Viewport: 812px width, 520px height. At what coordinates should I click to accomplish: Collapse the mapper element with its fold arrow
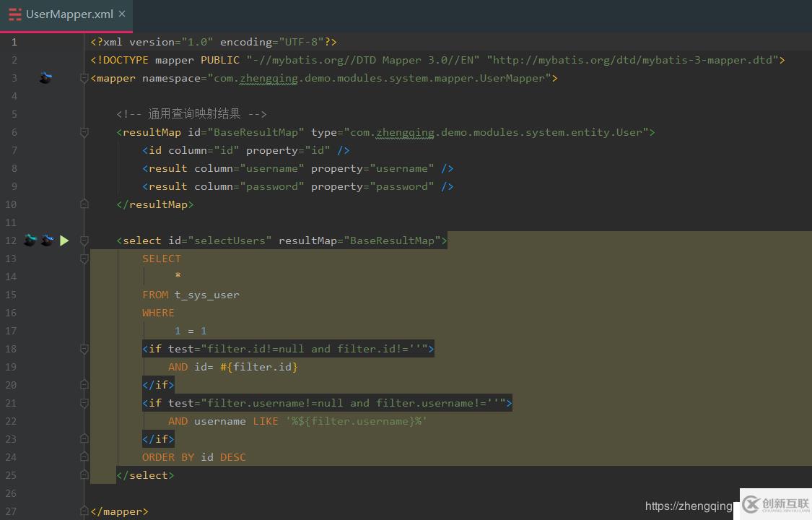click(x=84, y=78)
